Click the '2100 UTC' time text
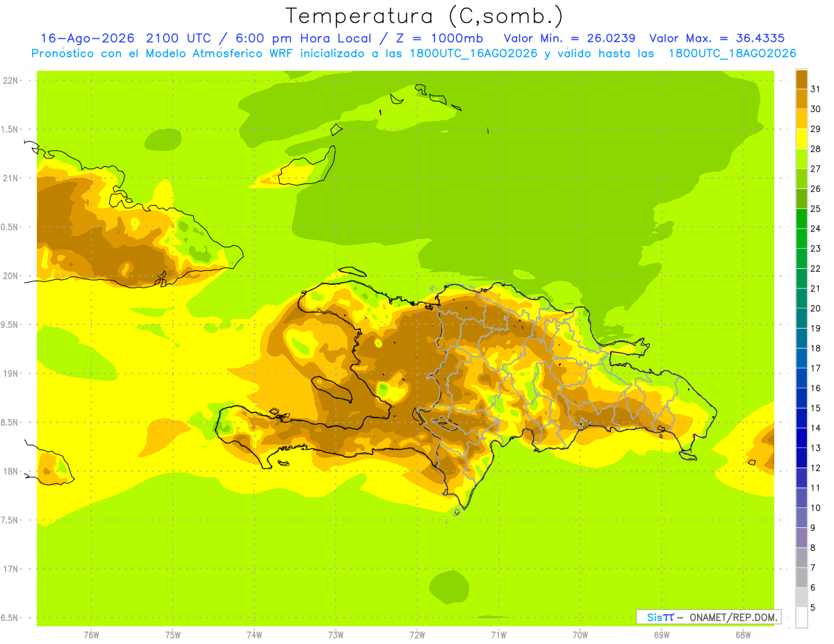This screenshot has height=644, width=834. (x=179, y=38)
